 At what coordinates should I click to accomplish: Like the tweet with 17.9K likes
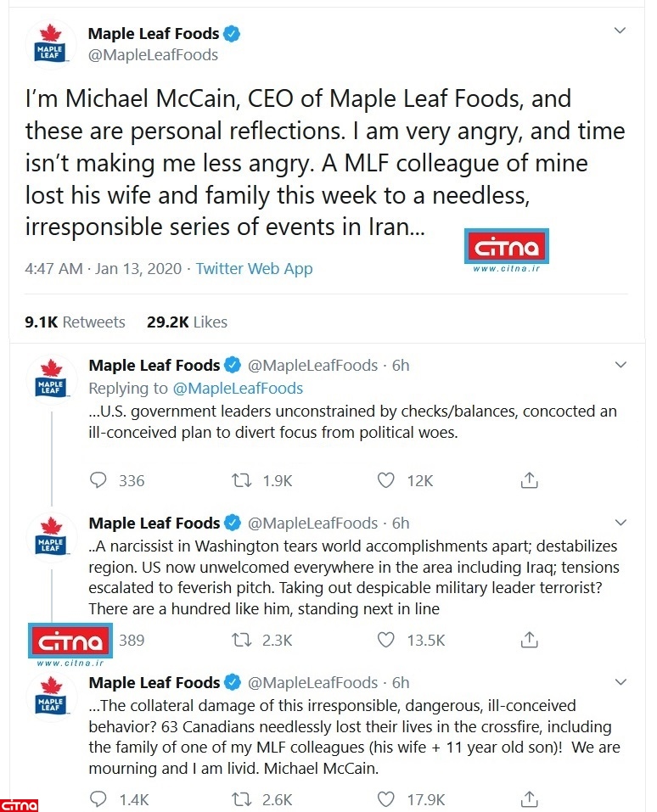(x=386, y=799)
